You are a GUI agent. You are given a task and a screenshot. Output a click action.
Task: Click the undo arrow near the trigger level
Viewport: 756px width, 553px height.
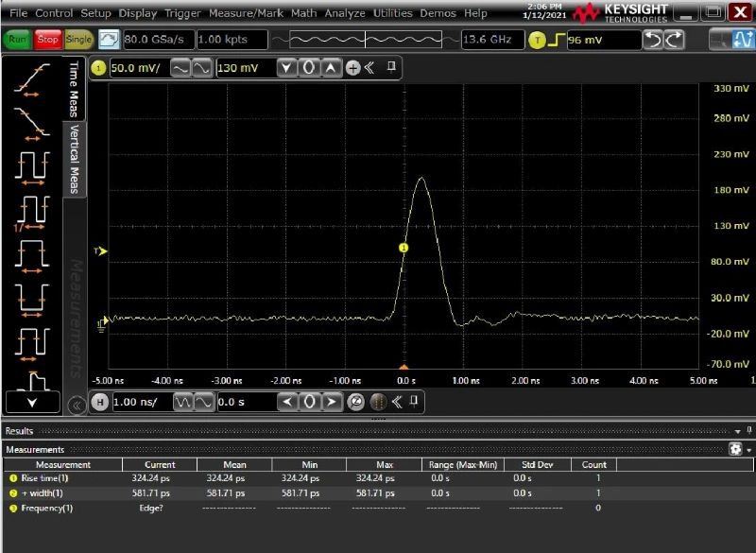652,40
